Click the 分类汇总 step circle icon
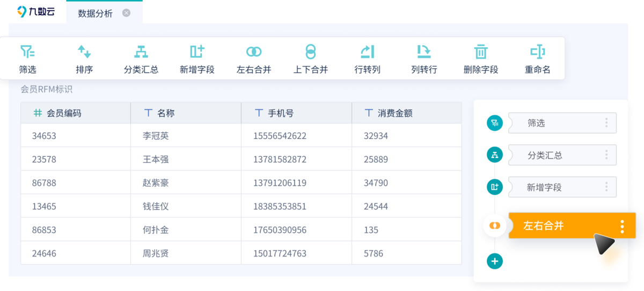Viewport: 644px width, 291px height. 495,155
